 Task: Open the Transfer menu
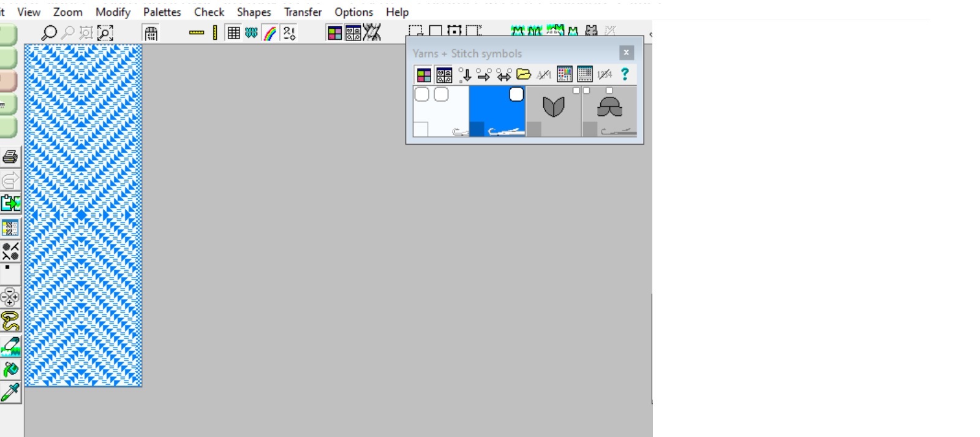click(x=303, y=12)
